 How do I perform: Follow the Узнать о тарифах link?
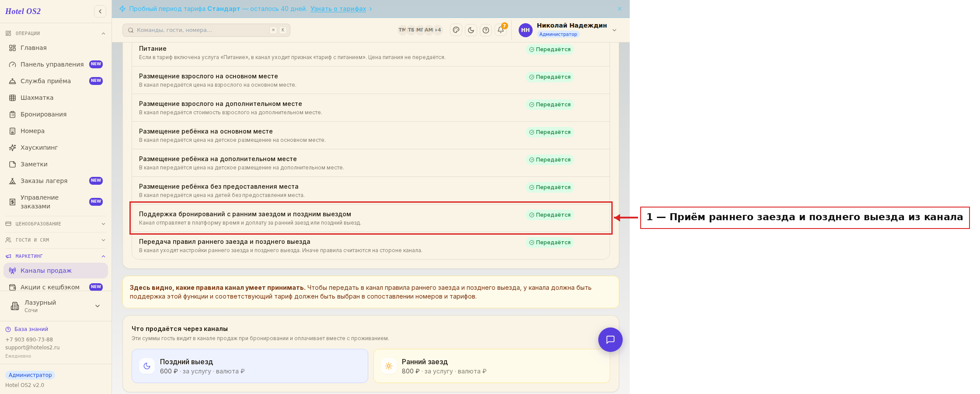(338, 9)
